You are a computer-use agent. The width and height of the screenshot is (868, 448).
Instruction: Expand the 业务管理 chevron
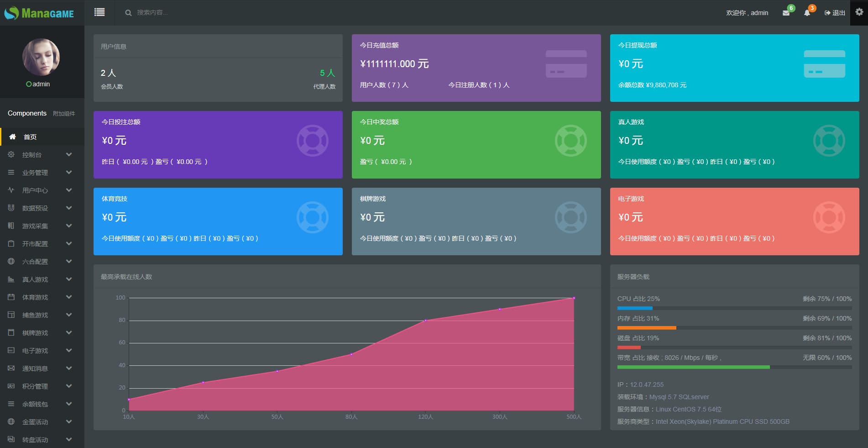tap(69, 173)
